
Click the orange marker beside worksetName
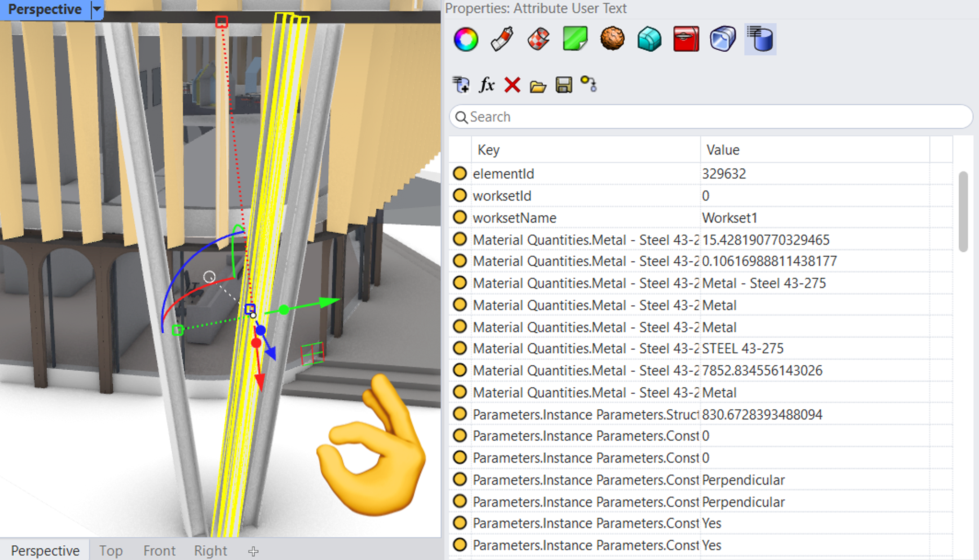460,217
